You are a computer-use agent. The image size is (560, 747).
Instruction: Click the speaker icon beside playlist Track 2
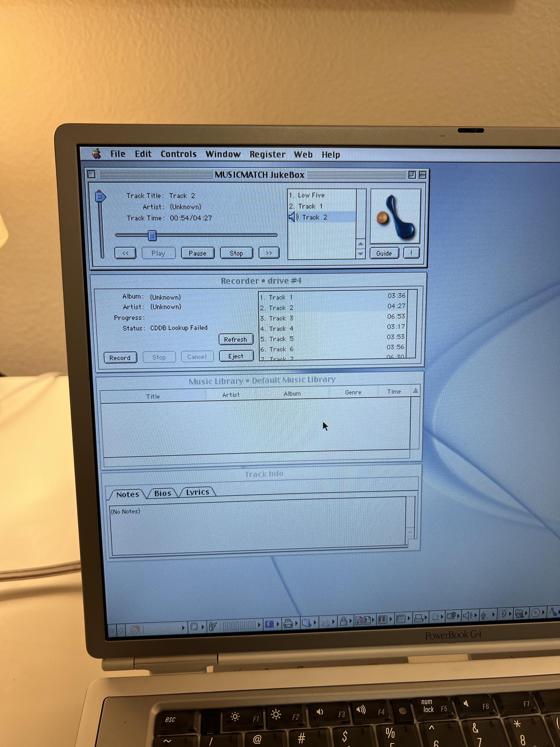[293, 217]
